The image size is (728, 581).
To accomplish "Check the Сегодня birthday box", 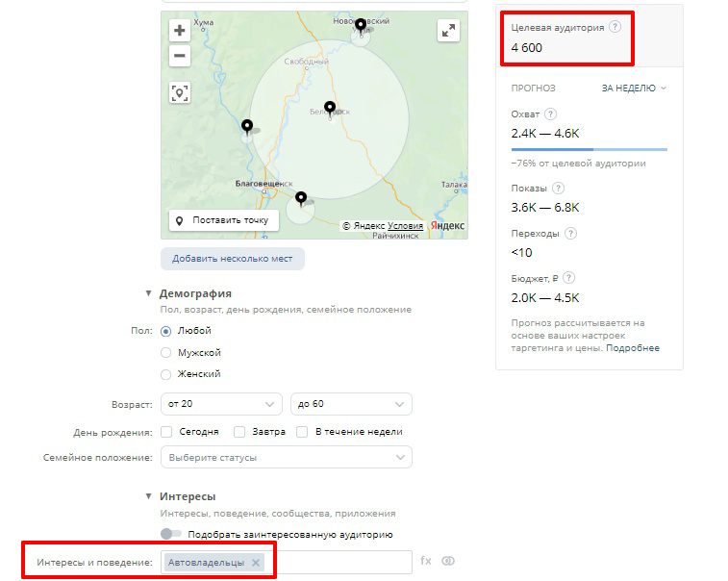I will [166, 432].
